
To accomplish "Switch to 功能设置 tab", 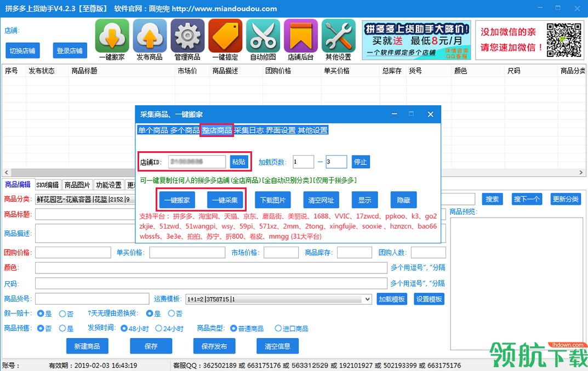I will click(x=109, y=185).
